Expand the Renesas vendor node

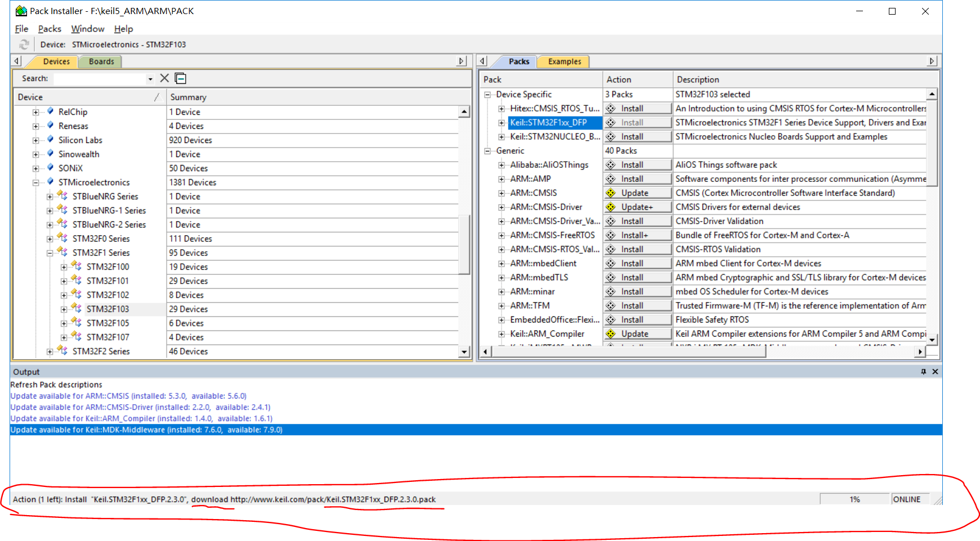pos(36,126)
